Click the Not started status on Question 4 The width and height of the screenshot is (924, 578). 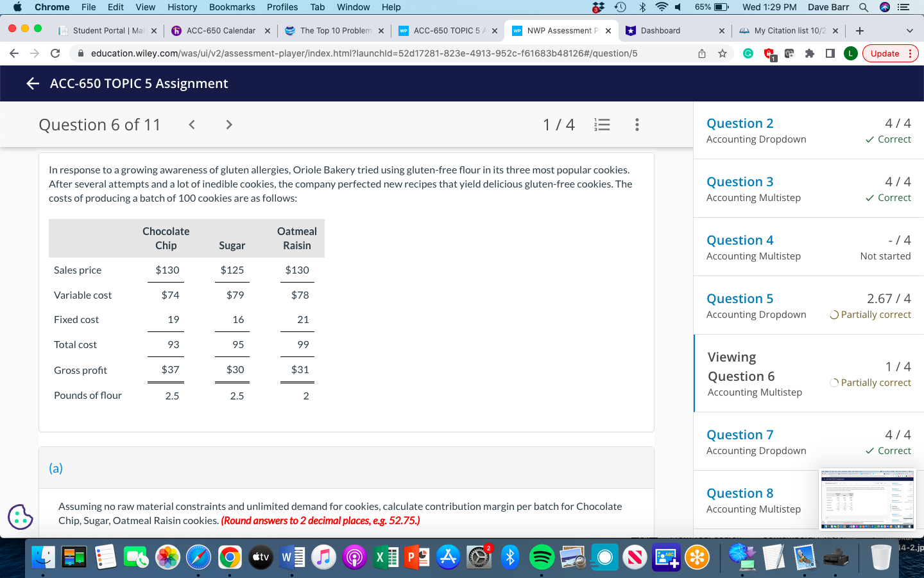[x=886, y=256]
